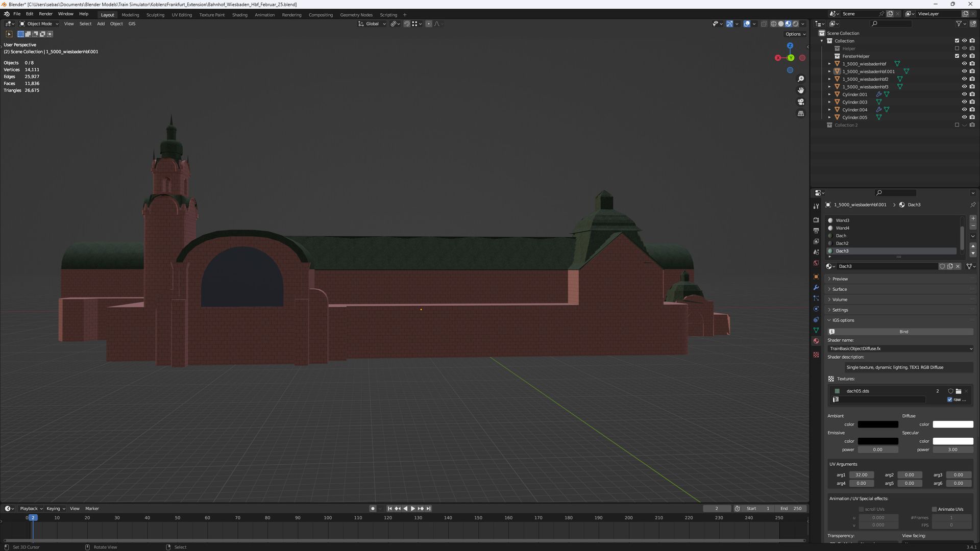Open the Texture properties checker tab

coord(816,355)
